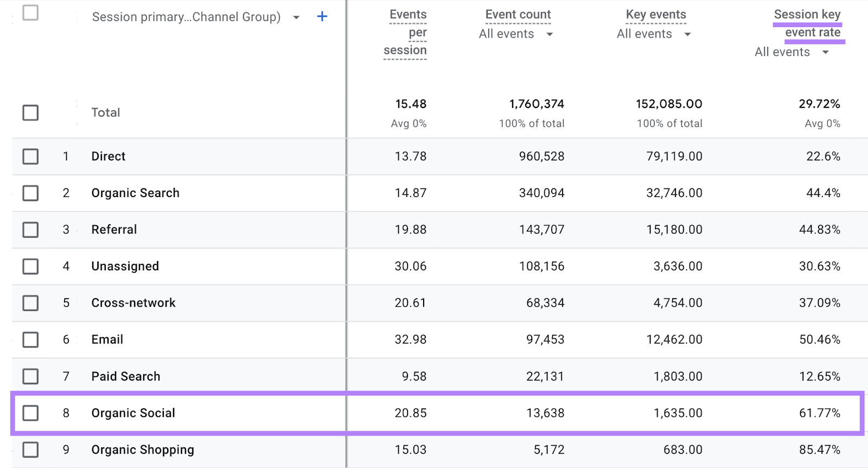Open All events dropdown under Session key event rate
Image resolution: width=868 pixels, height=468 pixels.
[x=825, y=52]
